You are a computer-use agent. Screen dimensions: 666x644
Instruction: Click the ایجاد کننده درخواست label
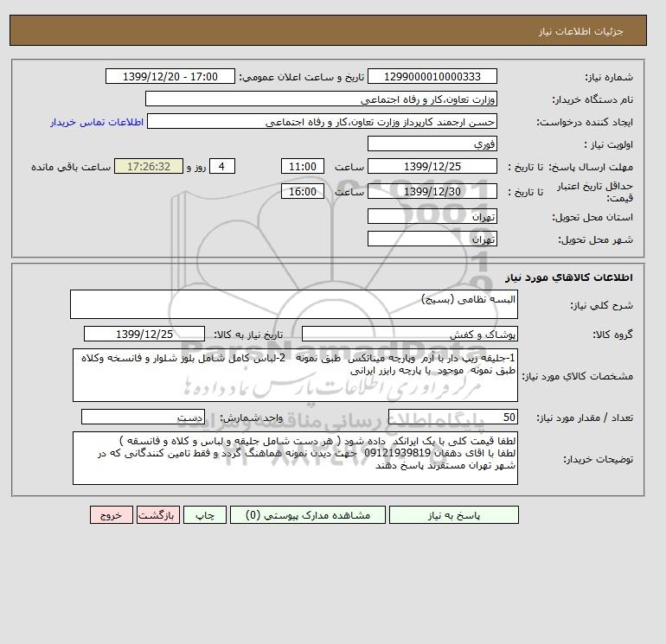[585, 122]
